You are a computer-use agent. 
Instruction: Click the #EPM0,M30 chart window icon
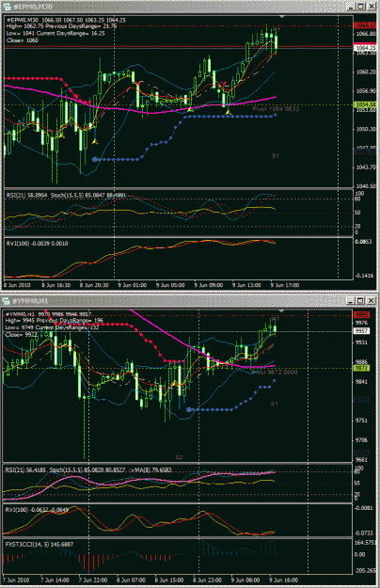click(x=8, y=7)
